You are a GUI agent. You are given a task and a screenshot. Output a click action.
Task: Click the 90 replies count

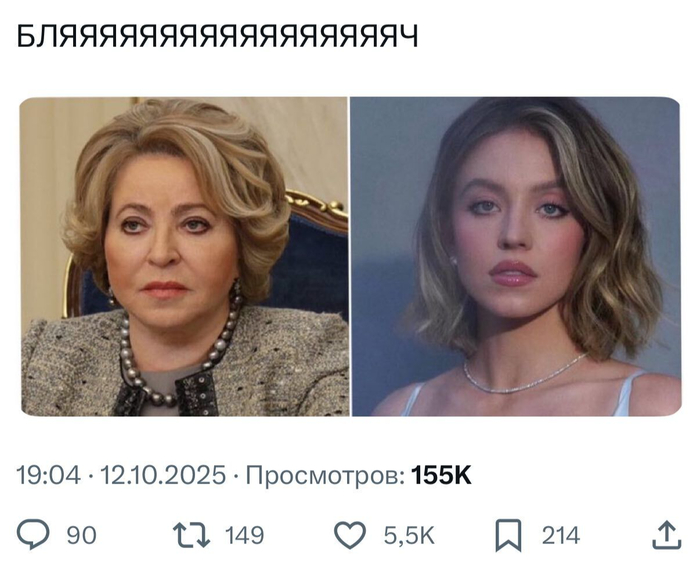pyautogui.click(x=81, y=535)
